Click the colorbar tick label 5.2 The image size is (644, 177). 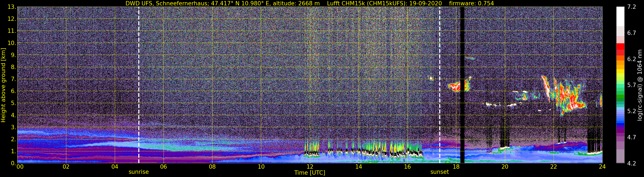click(632, 111)
